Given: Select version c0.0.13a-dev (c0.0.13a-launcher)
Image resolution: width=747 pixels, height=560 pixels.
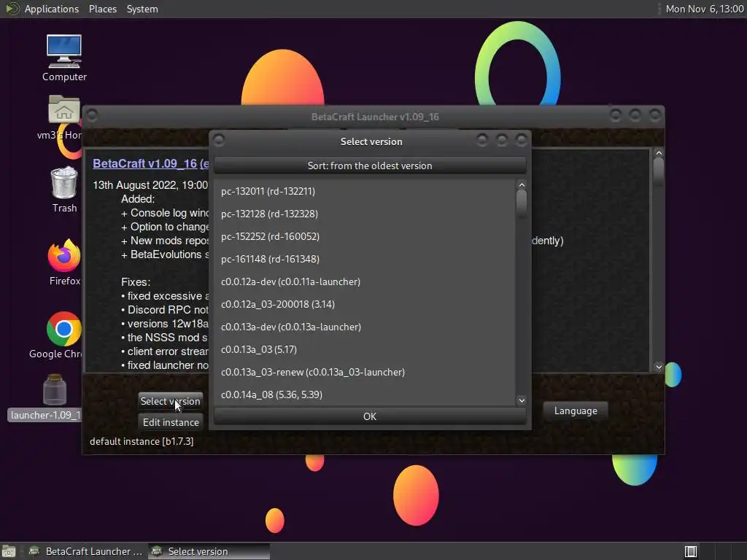Looking at the screenshot, I should [x=365, y=327].
